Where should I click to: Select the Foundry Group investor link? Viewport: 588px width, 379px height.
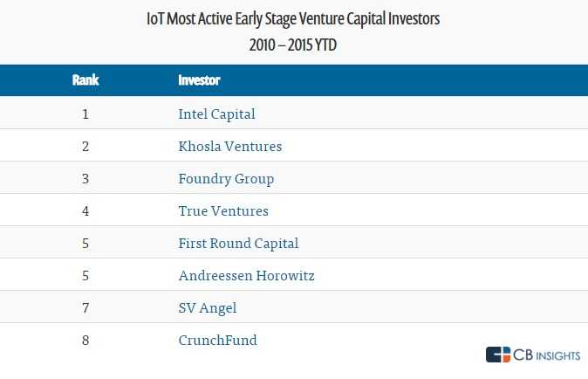(x=226, y=178)
